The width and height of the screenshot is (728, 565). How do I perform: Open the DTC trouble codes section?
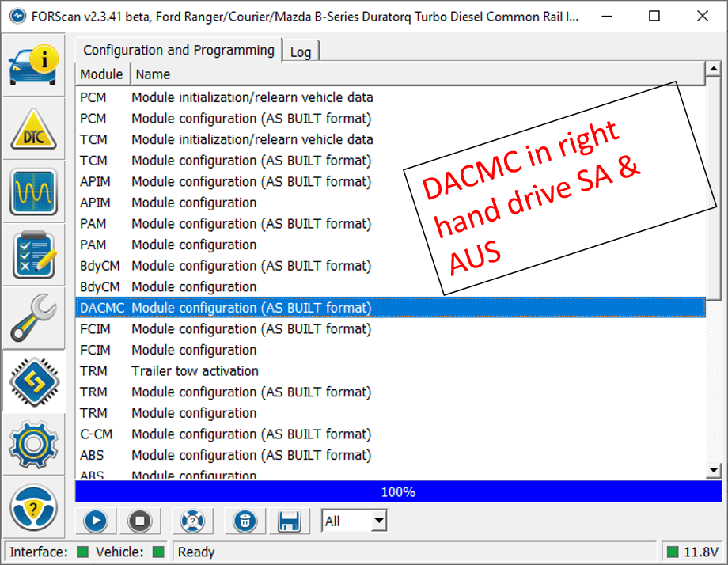(34, 129)
